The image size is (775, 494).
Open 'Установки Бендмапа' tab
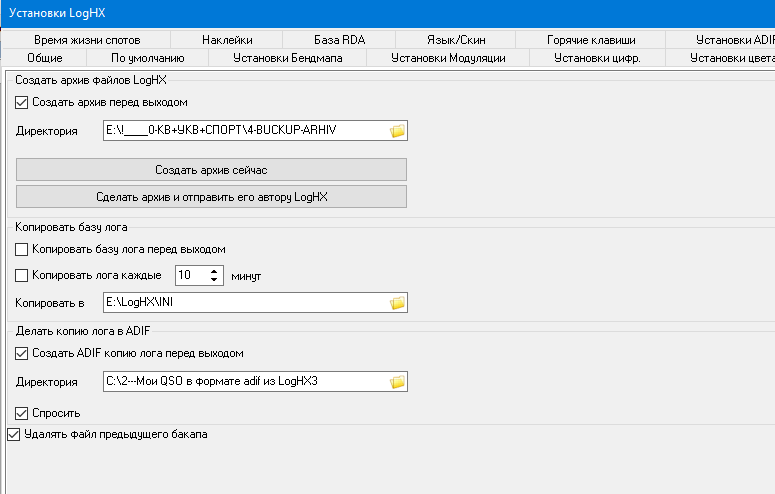287,58
